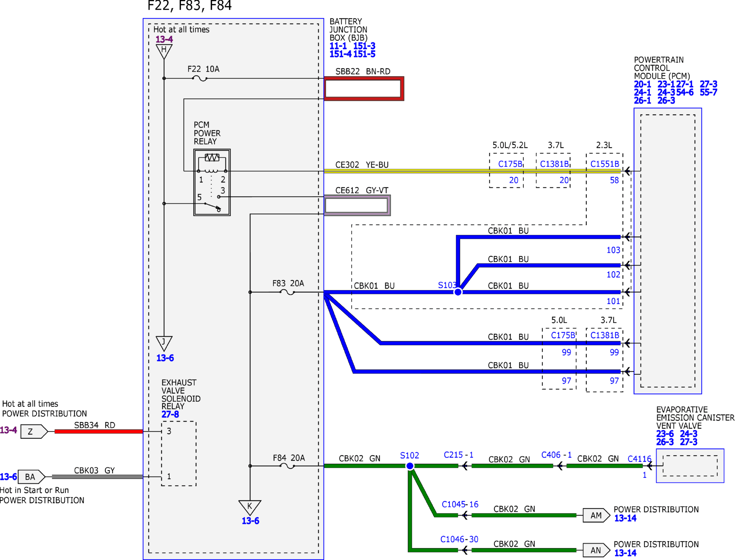
Task: Click the CE612 GY-VT wire box
Action: point(357,206)
